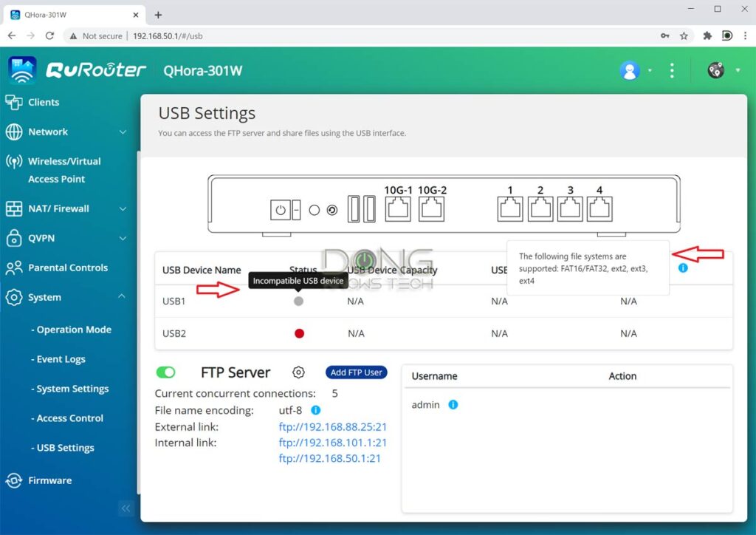This screenshot has height=535, width=756.
Task: Click the admin username entry
Action: click(426, 405)
